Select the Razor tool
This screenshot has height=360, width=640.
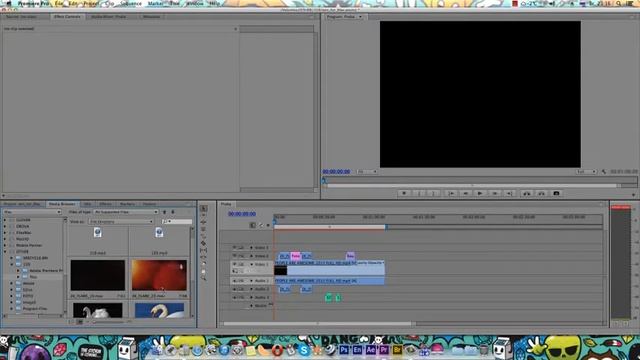click(204, 243)
